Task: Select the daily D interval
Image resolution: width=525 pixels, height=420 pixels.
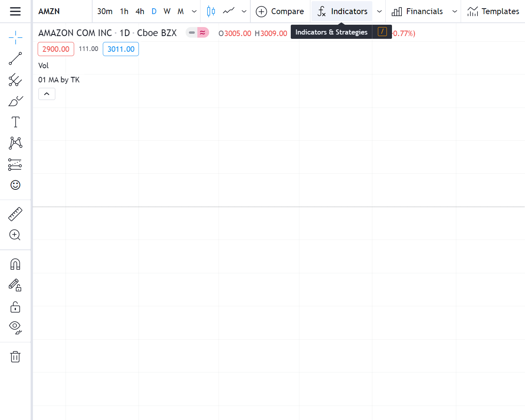Action: tap(154, 11)
